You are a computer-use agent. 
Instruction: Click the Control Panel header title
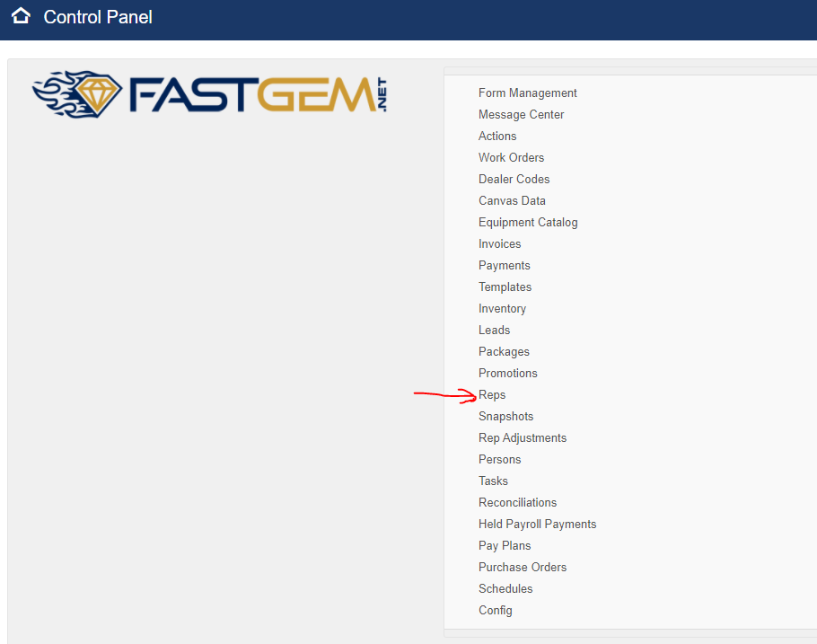coord(98,17)
